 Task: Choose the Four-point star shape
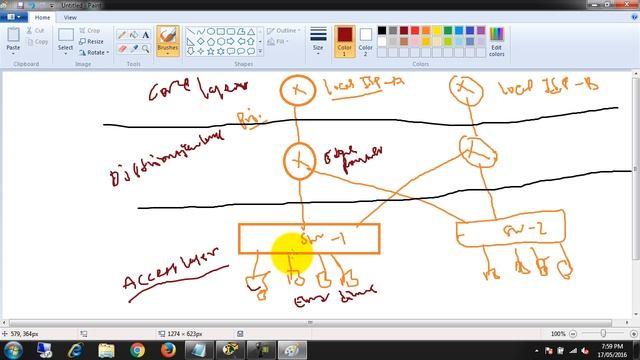point(201,51)
